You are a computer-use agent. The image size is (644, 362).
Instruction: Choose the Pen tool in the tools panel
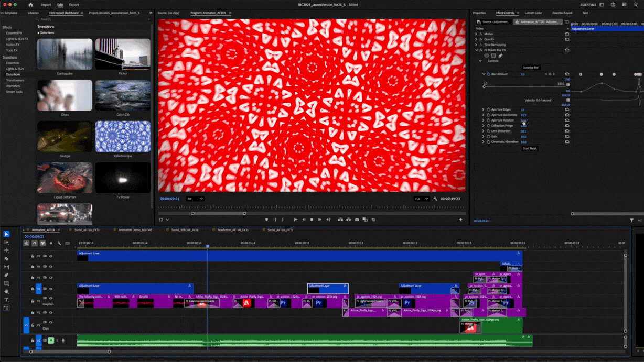(6, 275)
